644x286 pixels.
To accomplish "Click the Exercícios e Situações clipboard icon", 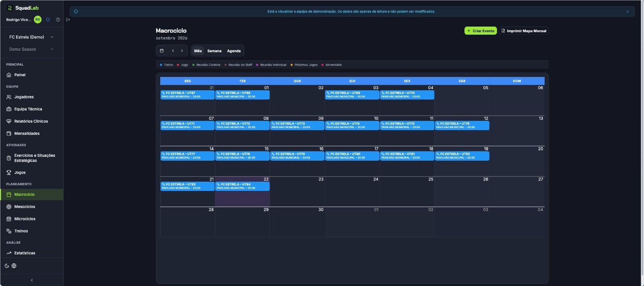I will (9, 158).
